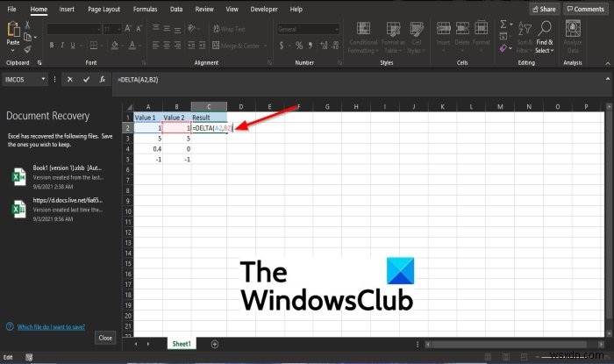
Task: Click Insert Function fx icon
Action: pyautogui.click(x=103, y=80)
